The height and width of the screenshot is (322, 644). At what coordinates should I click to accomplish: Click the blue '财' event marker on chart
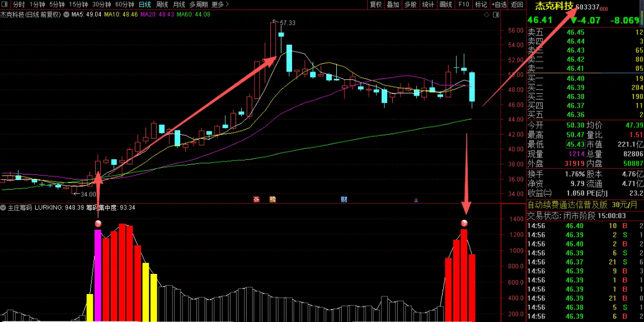tap(344, 199)
